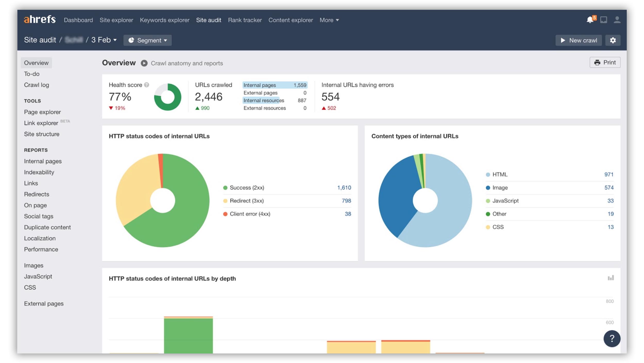Open the Segment dropdown
This screenshot has height=363, width=644.
click(x=148, y=40)
